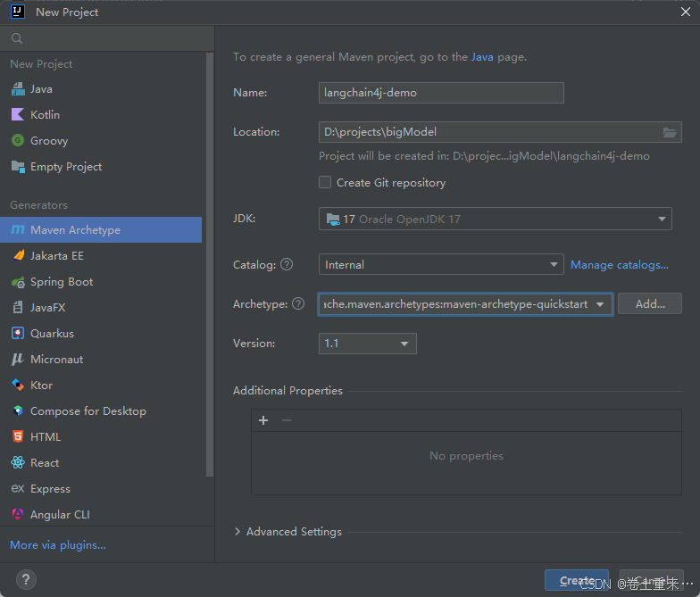Select Quarkus generator
This screenshot has width=700, height=597.
[101, 334]
